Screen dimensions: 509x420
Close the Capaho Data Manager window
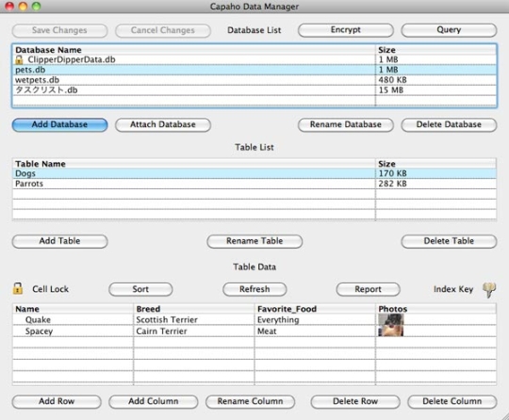pos(9,7)
